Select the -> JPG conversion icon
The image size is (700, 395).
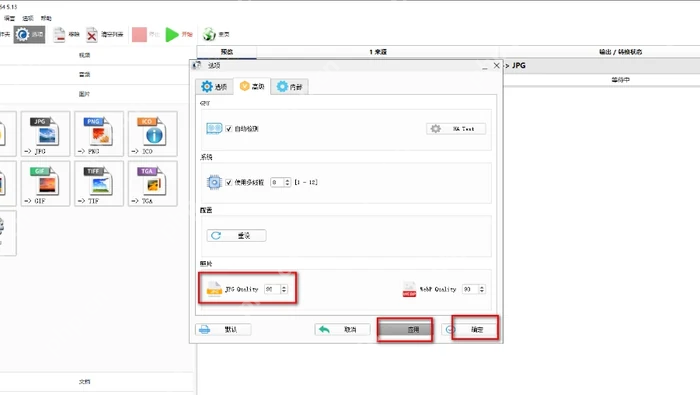click(x=46, y=133)
